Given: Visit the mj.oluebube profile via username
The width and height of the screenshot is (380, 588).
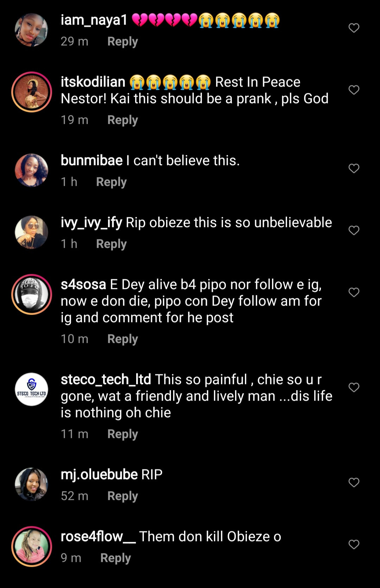Looking at the screenshot, I should click(99, 475).
